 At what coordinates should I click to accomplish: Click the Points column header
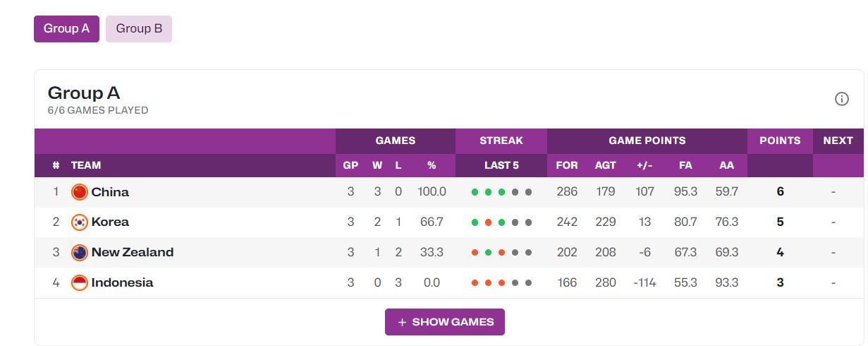[x=779, y=141]
